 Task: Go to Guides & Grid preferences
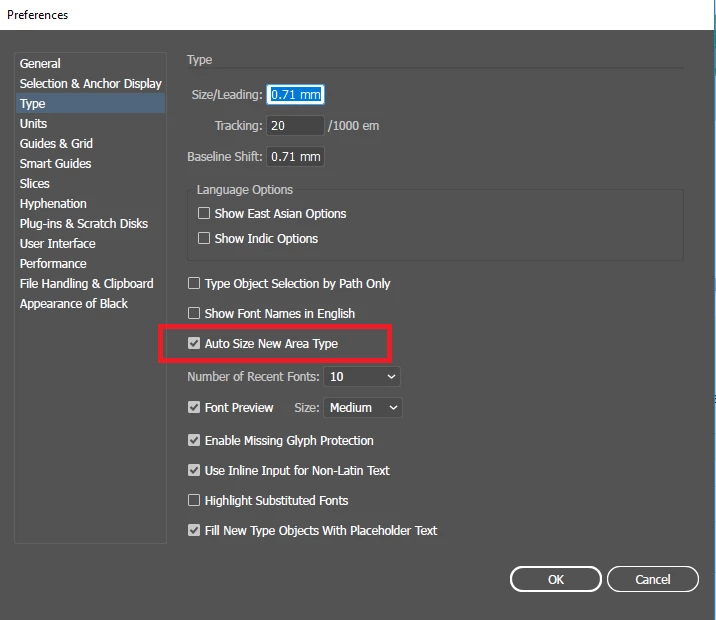tap(90, 144)
